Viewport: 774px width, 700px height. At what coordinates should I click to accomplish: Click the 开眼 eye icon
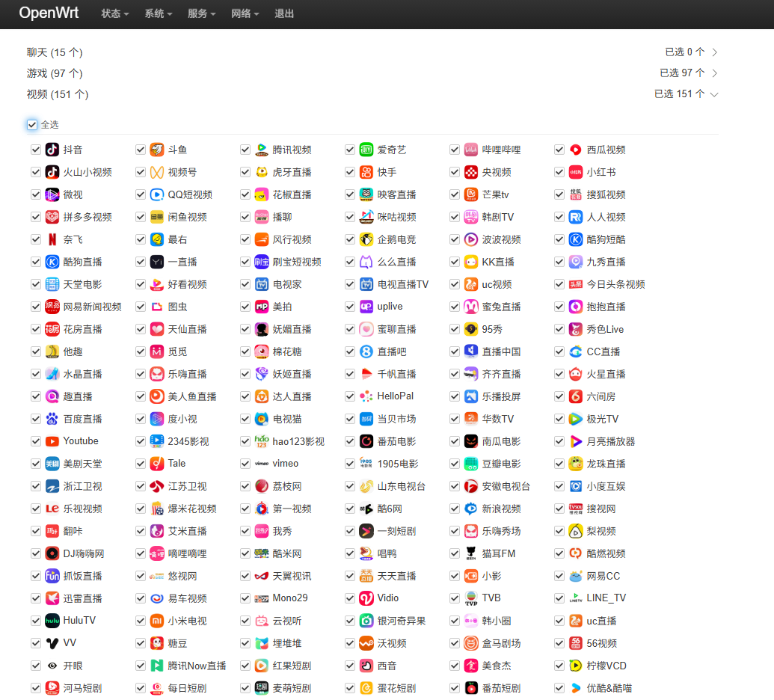52,666
